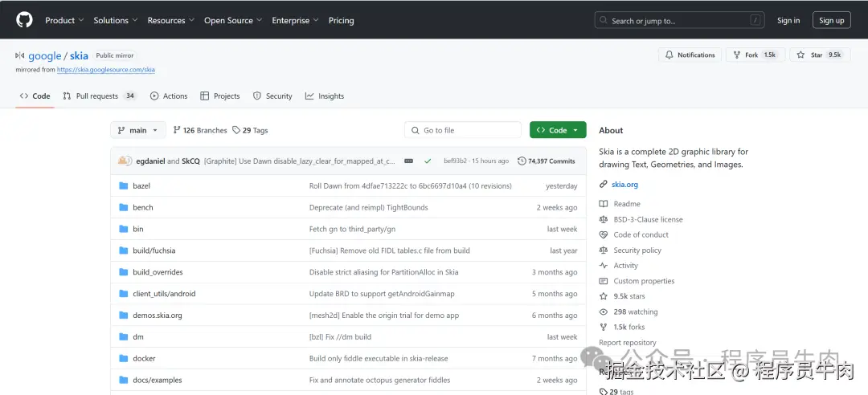Image resolution: width=868 pixels, height=395 pixels.
Task: Switch to the Pull requests tab
Action: 100,96
